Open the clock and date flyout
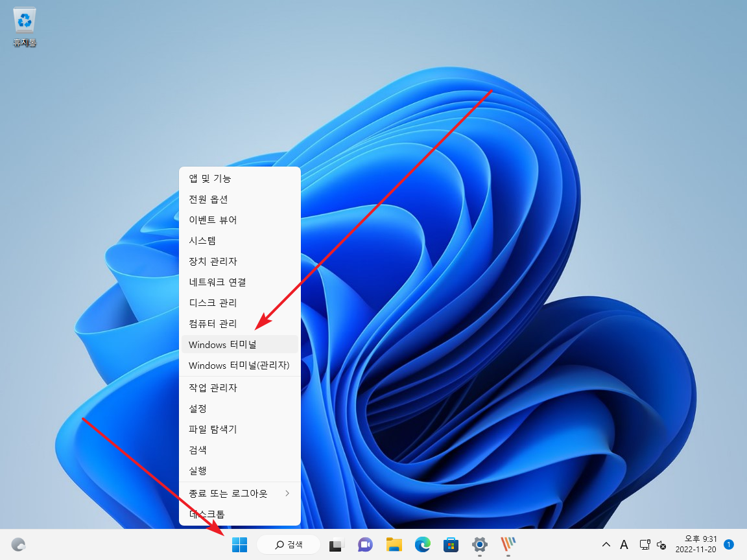The height and width of the screenshot is (560, 747). tap(696, 544)
